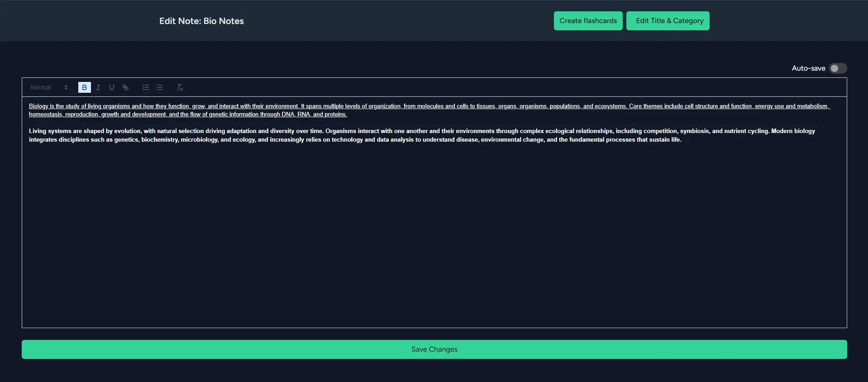Screen dimensions: 868x382
Task: Click the Auto-save label text
Action: [808, 68]
